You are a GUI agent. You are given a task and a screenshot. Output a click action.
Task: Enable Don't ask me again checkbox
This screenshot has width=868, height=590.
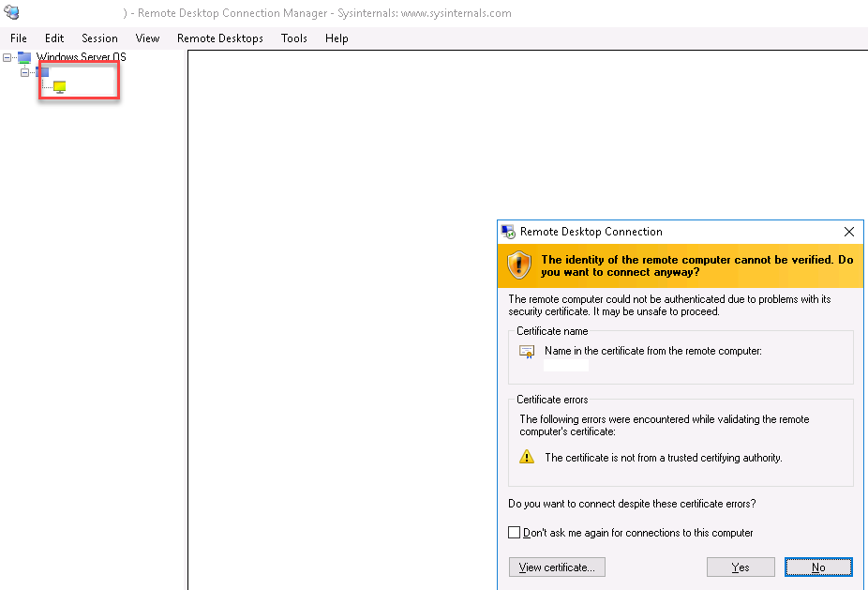[515, 533]
